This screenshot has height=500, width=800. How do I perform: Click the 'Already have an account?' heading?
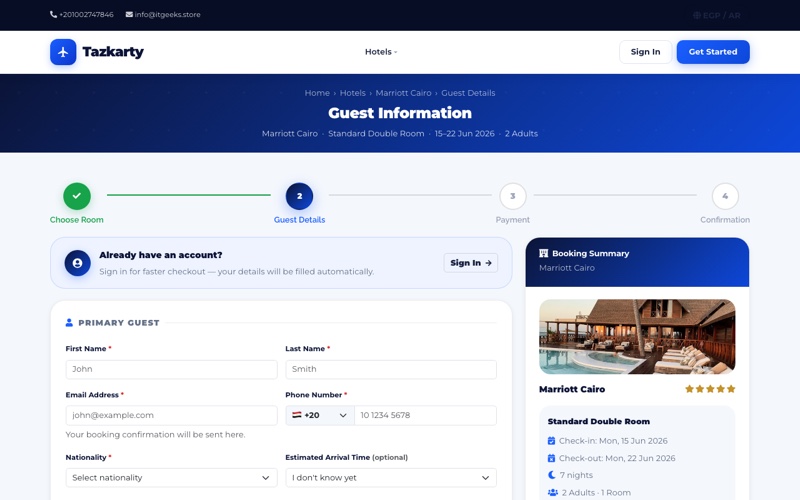coord(161,255)
